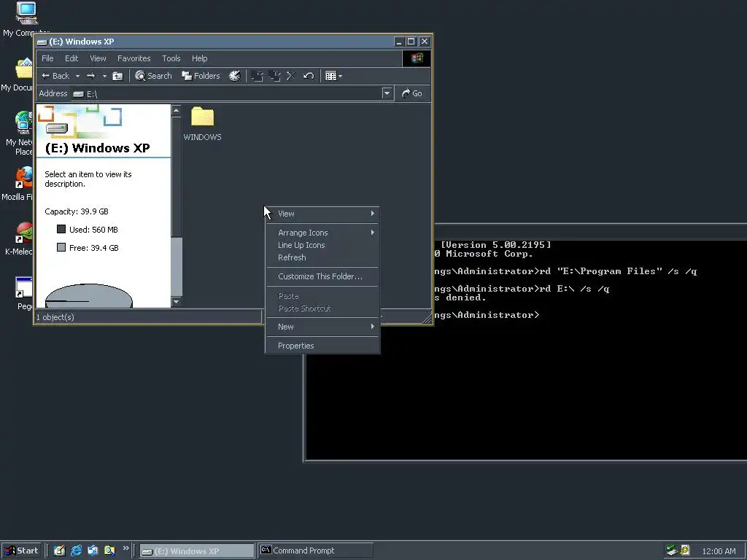747x560 pixels.
Task: Expand the New submenu
Action: click(322, 327)
